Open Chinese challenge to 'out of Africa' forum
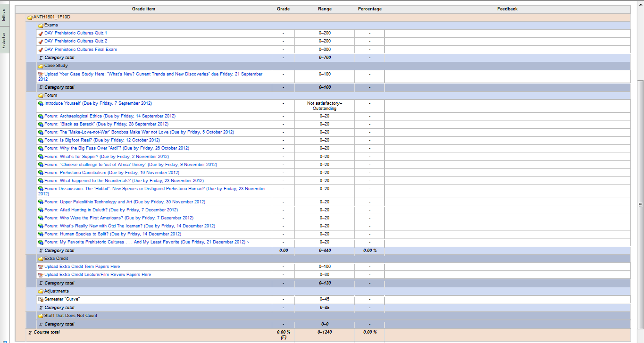Viewport: 644px width, 343px height. click(x=131, y=165)
